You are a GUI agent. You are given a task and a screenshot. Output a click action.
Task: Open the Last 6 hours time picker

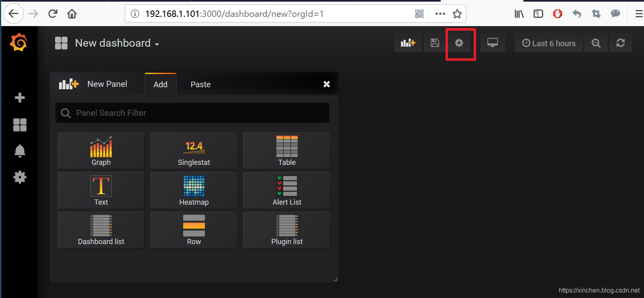(x=549, y=43)
